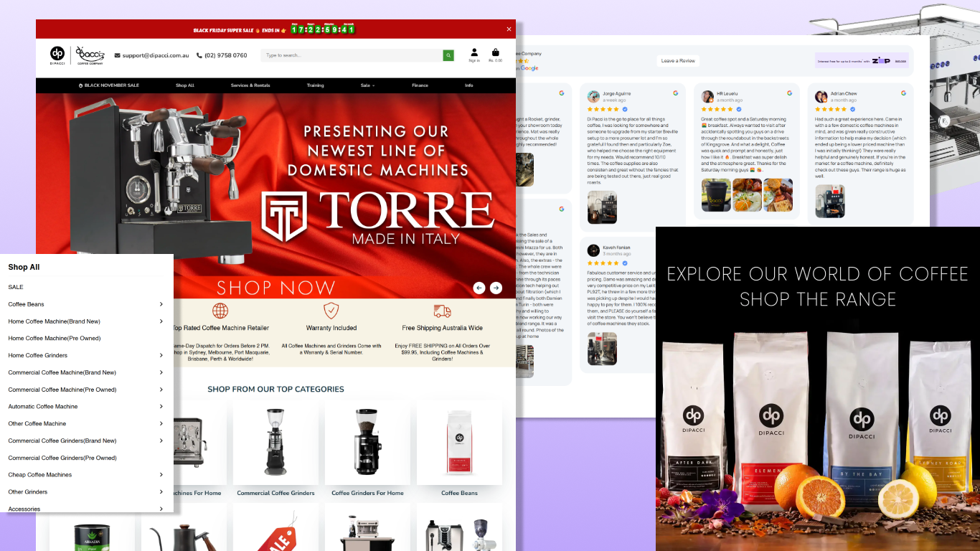Viewport: 980px width, 551px height.
Task: Expand Automatic Coffee Machine submenu
Action: (161, 406)
